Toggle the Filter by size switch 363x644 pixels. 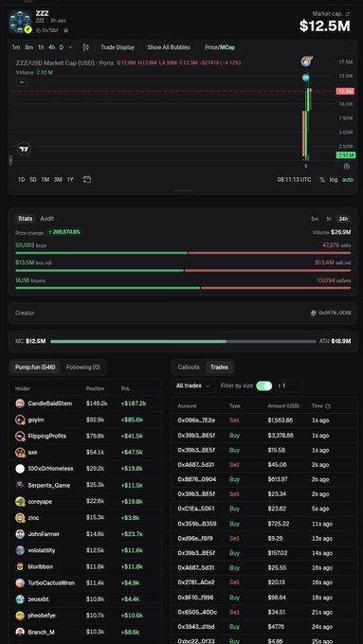[263, 386]
